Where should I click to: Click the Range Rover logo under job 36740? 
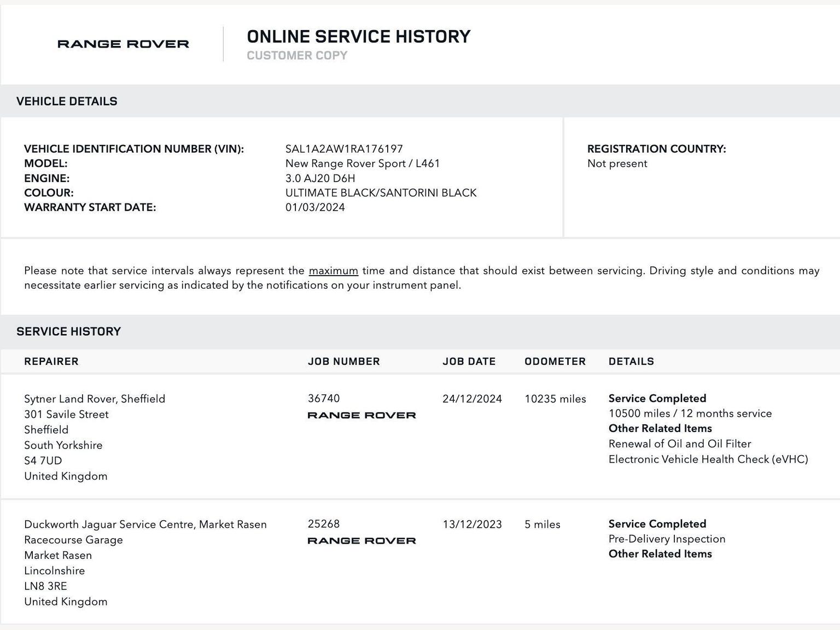click(361, 415)
